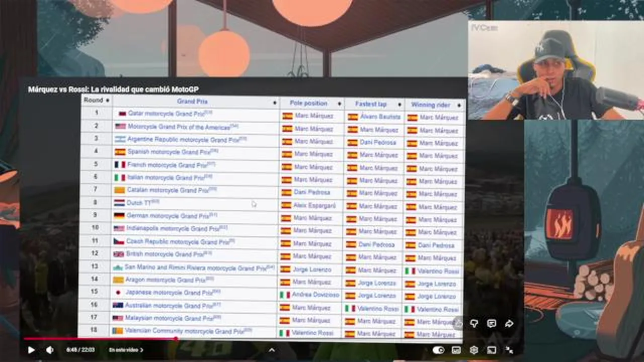Play the video
Viewport: 644px width, 362px height.
click(x=31, y=350)
